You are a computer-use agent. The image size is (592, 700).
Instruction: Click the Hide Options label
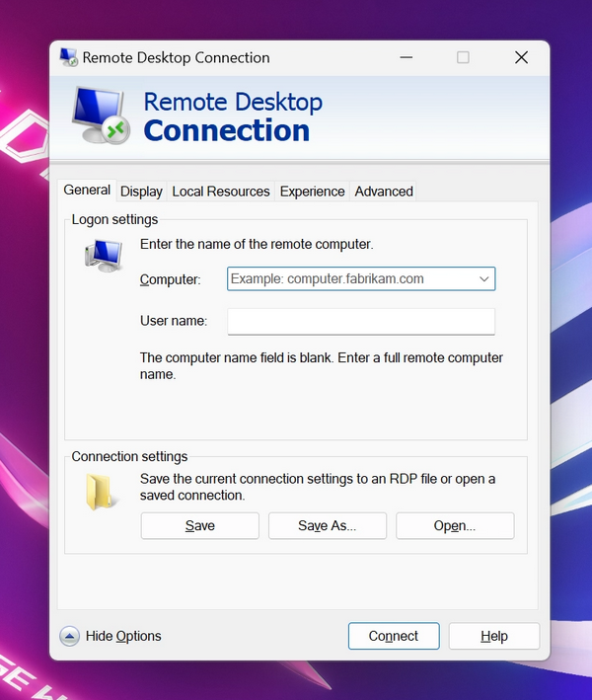pos(123,636)
